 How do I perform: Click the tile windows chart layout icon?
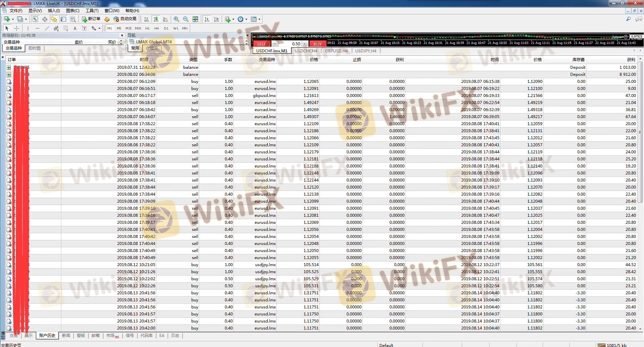(x=195, y=19)
